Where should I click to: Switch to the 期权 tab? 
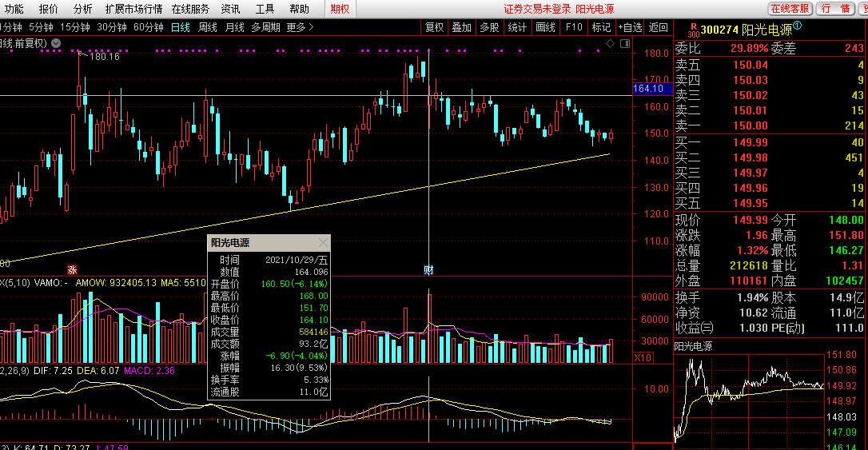(340, 9)
